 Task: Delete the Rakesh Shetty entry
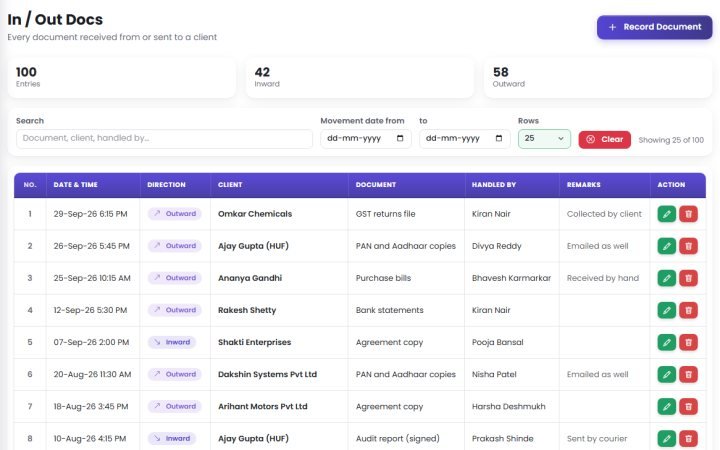[x=688, y=310]
